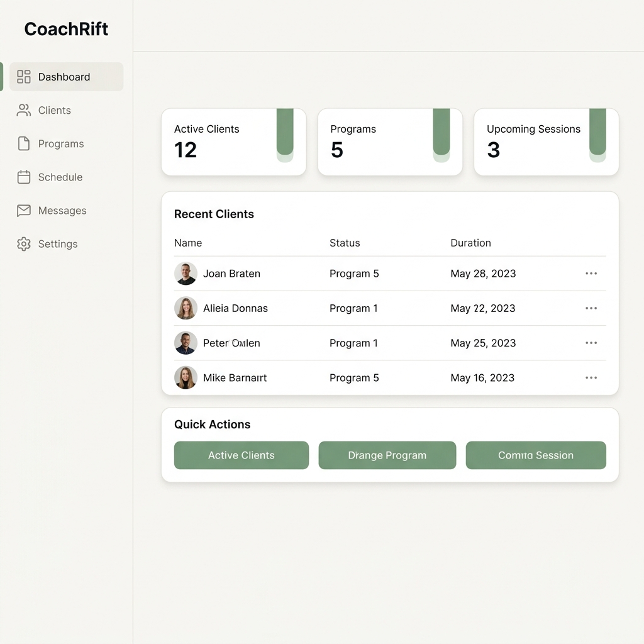Click Program 1 in Alieia Donnas's row
644x644 pixels.
(353, 308)
